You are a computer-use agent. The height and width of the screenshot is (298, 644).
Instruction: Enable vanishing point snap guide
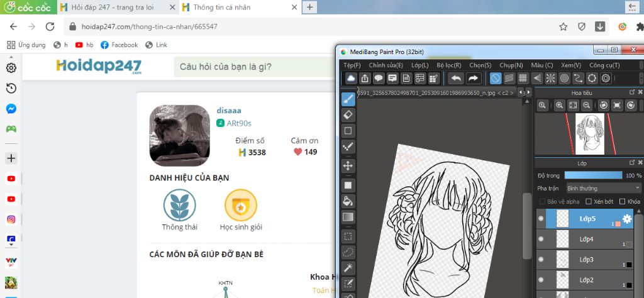(537, 78)
